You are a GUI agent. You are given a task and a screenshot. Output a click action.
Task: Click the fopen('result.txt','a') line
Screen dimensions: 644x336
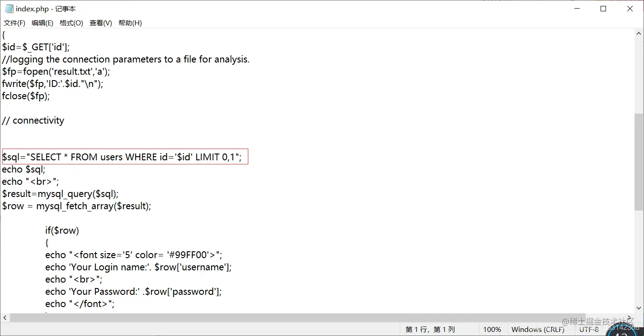(x=56, y=72)
